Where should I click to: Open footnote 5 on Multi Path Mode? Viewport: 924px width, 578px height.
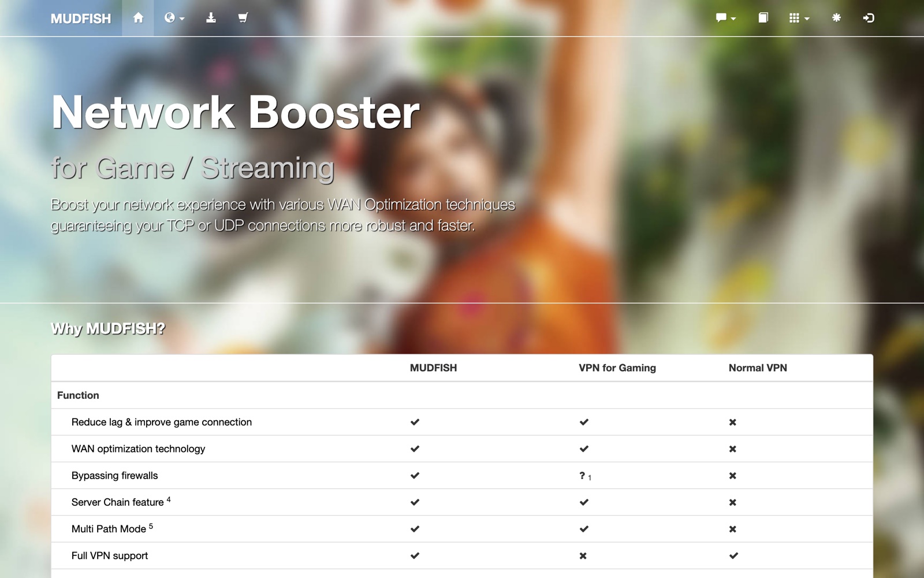click(151, 526)
